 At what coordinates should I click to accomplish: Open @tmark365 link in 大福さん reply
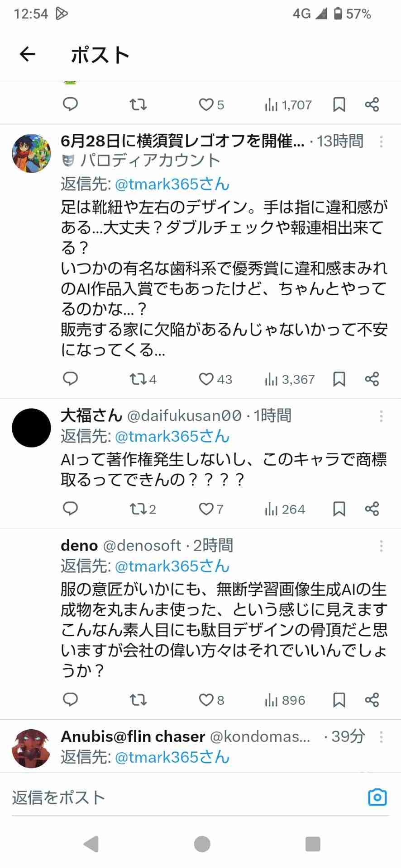pos(172,436)
